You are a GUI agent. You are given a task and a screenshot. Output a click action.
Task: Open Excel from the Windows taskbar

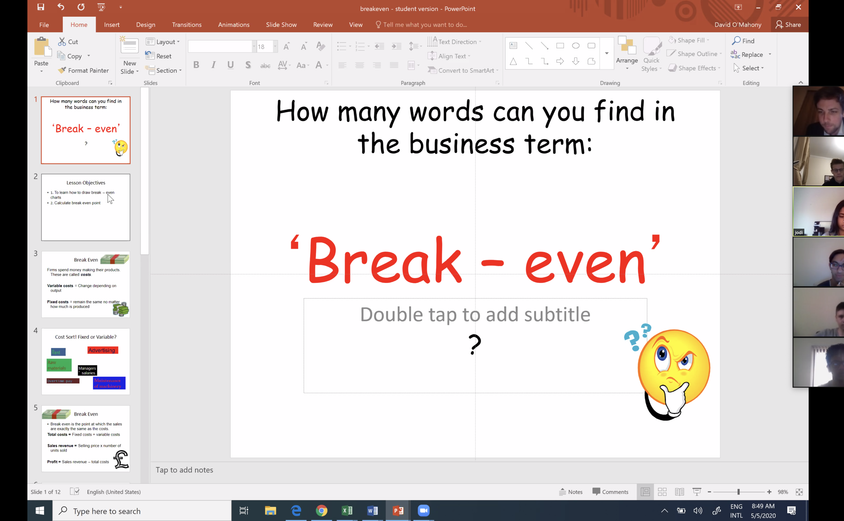pyautogui.click(x=347, y=511)
